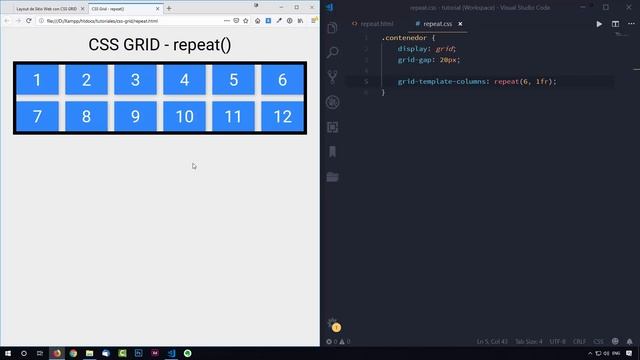Click the VS Code logo in title bar
This screenshot has height=360, width=640.
329,7
